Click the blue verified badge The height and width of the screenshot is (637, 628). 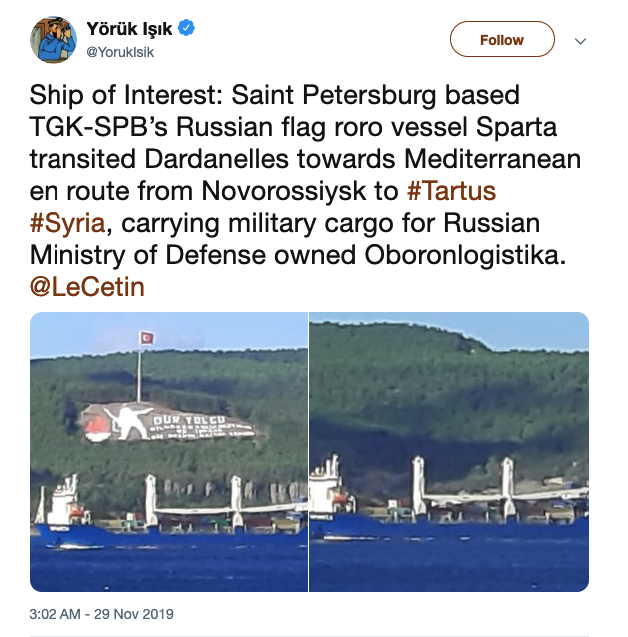pos(186,28)
